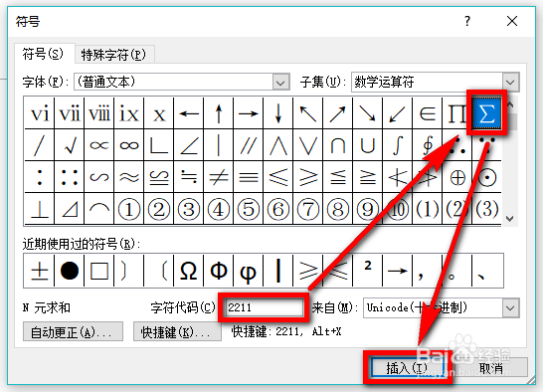
Task: Click the 取消 cancel button
Action: 491,368
